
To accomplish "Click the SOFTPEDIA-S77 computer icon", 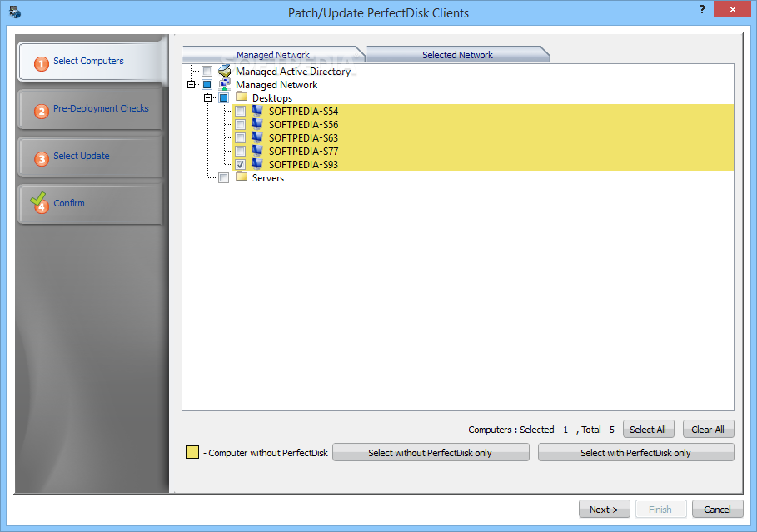I will tap(256, 151).
